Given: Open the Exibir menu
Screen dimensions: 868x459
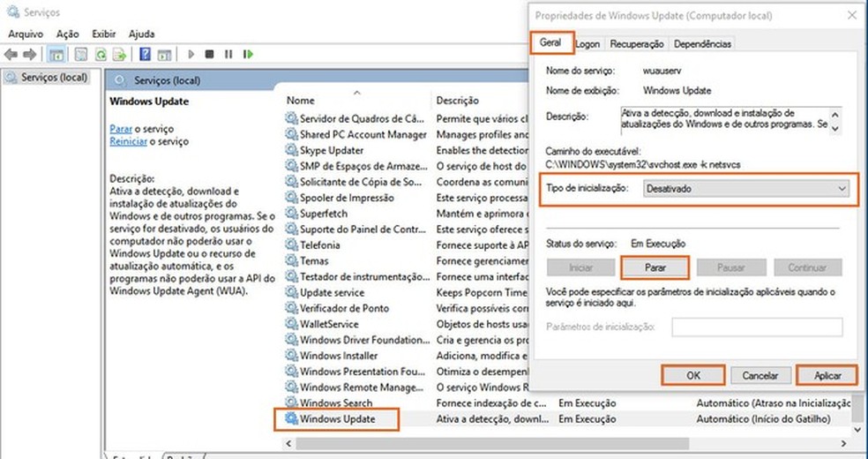Looking at the screenshot, I should pos(103,34).
